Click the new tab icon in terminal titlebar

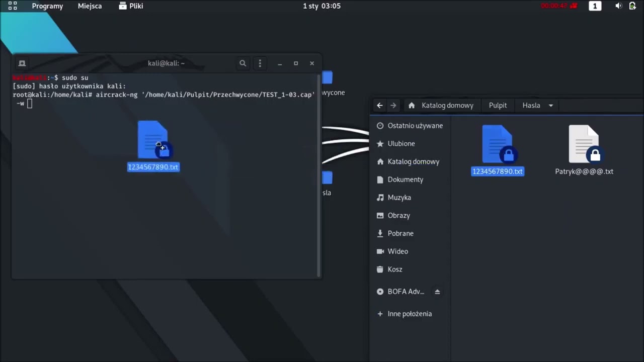(x=22, y=63)
